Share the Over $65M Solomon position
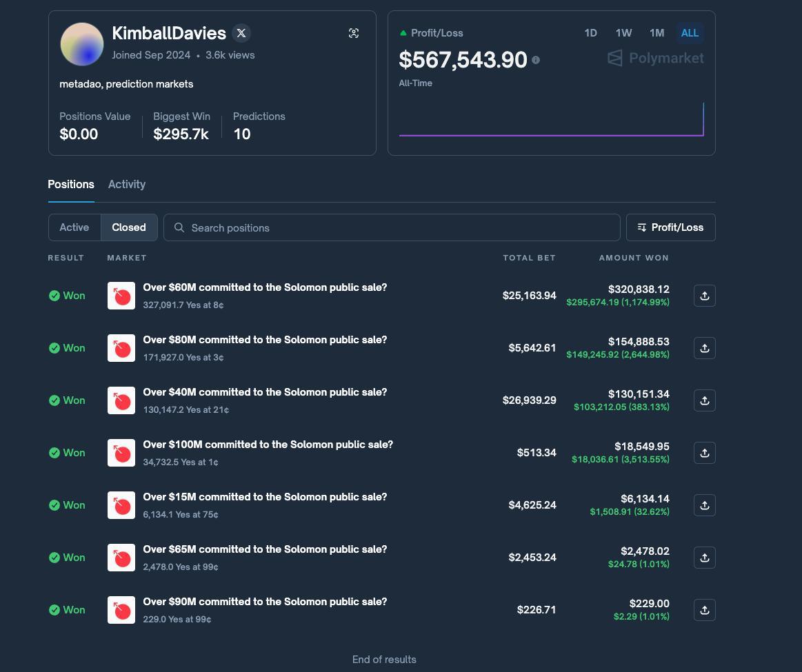Image resolution: width=802 pixels, height=672 pixels. tap(704, 558)
